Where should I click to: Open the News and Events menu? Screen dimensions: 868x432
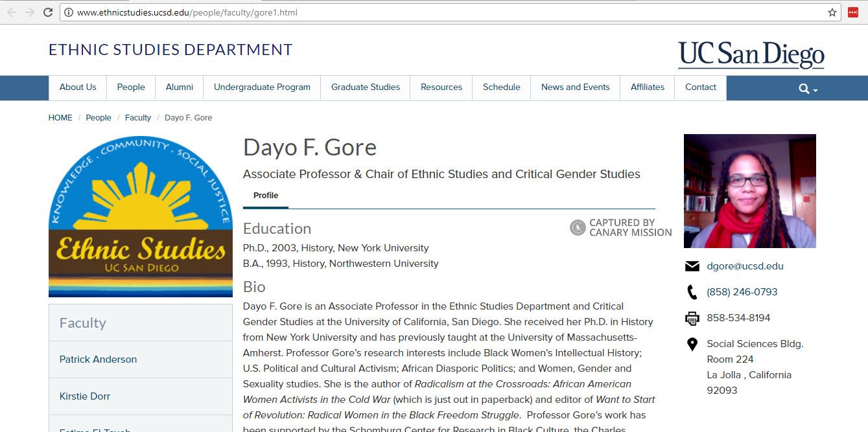(x=576, y=87)
